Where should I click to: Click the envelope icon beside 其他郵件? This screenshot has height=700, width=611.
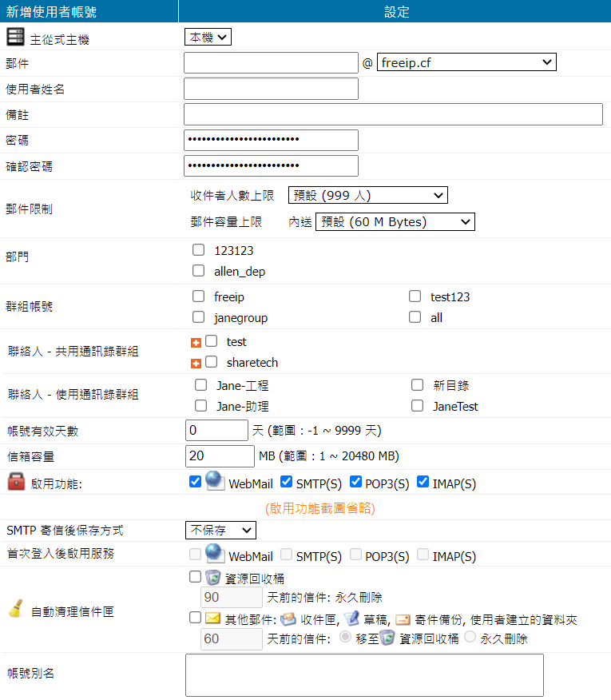tap(212, 618)
